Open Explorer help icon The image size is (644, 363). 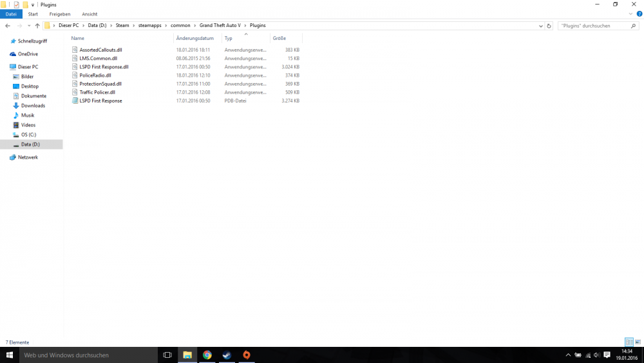[x=639, y=14]
